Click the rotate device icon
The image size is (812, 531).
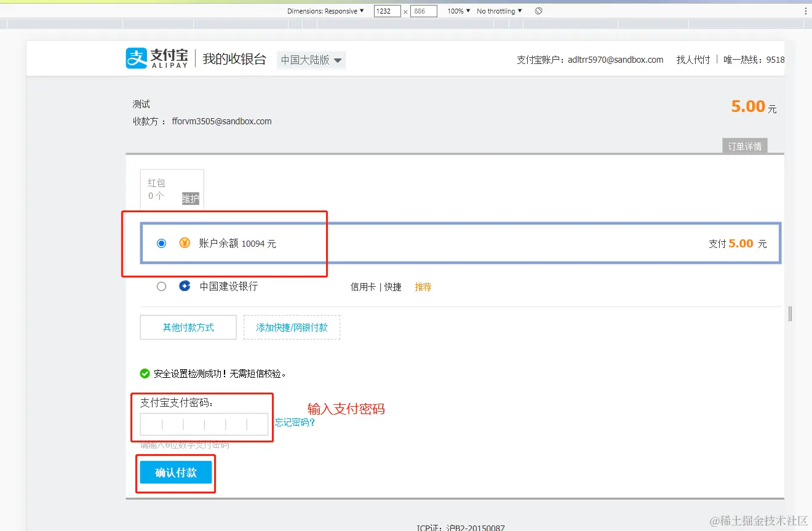pyautogui.click(x=538, y=11)
